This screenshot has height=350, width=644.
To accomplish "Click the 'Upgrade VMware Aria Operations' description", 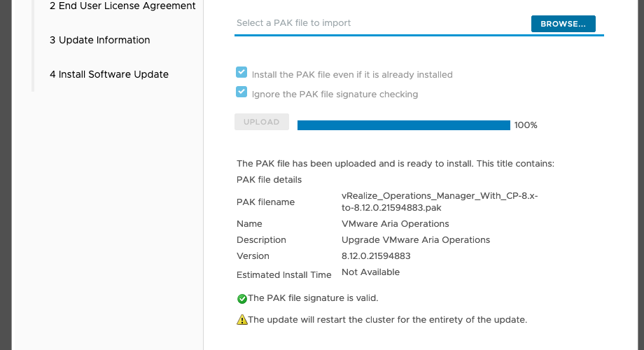I will click(416, 240).
